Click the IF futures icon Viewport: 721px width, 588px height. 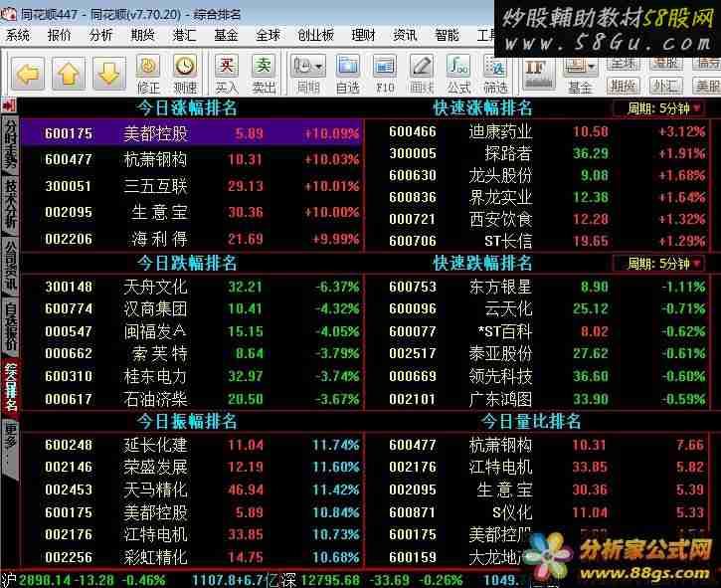[538, 74]
